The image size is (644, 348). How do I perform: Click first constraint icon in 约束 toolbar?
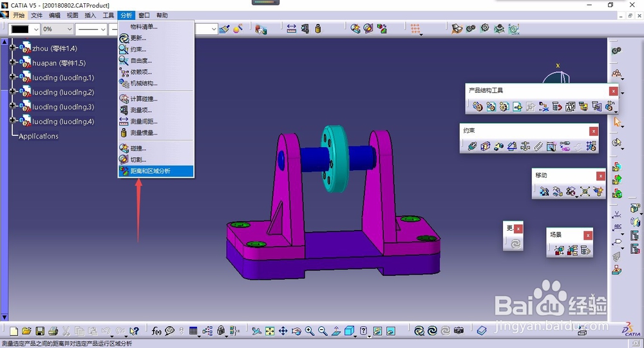(472, 146)
